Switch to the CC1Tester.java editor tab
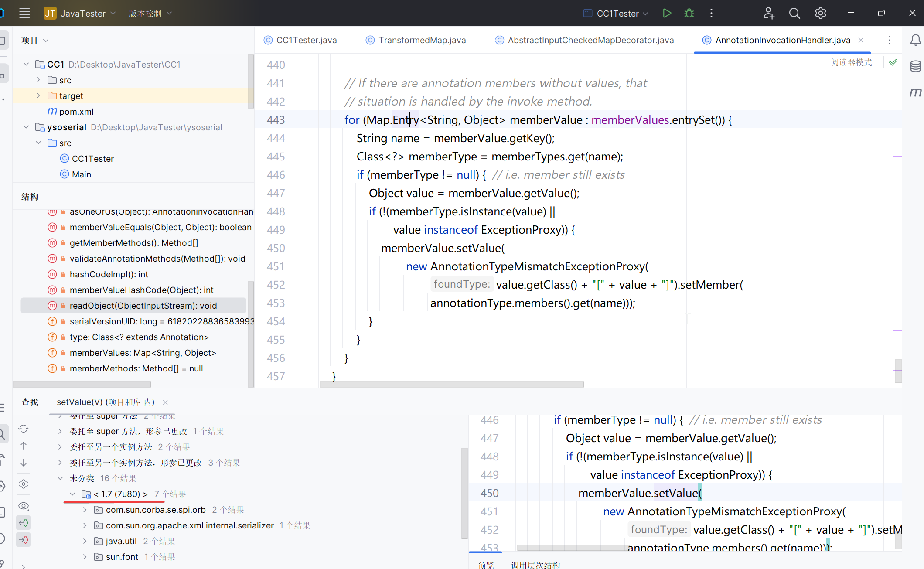The width and height of the screenshot is (924, 569). click(x=306, y=40)
